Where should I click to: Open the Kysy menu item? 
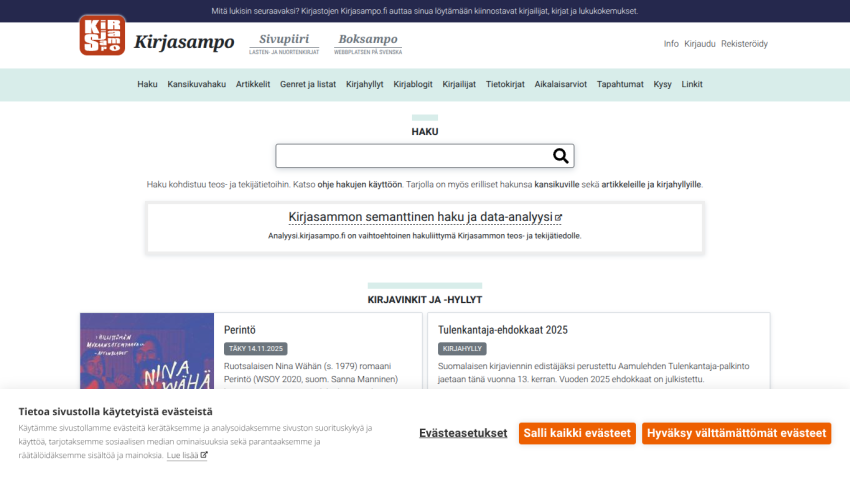[662, 84]
